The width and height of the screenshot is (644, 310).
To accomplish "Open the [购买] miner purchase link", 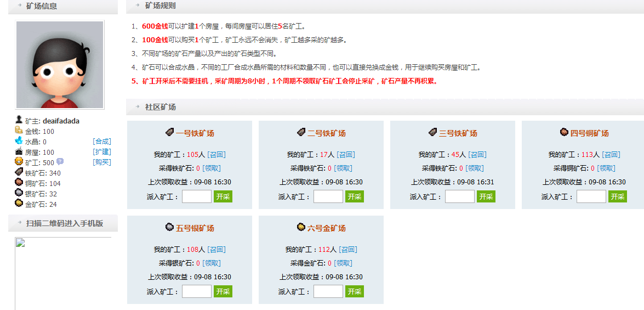I will point(102,162).
